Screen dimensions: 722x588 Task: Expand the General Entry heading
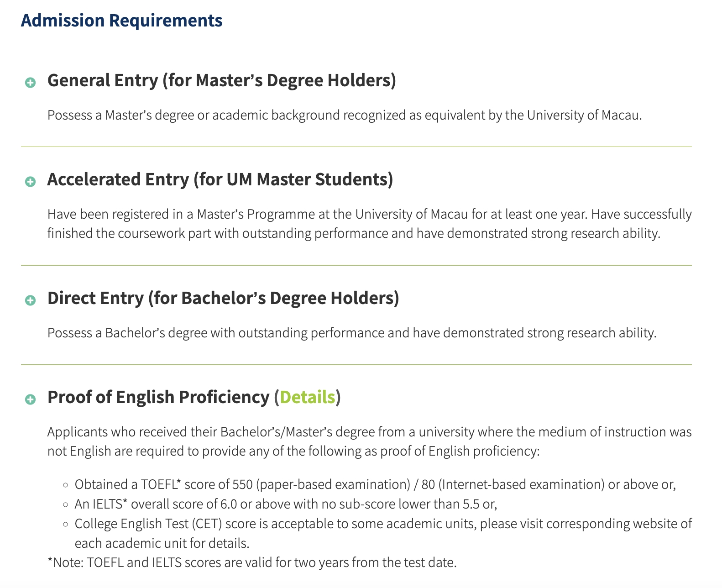point(221,80)
